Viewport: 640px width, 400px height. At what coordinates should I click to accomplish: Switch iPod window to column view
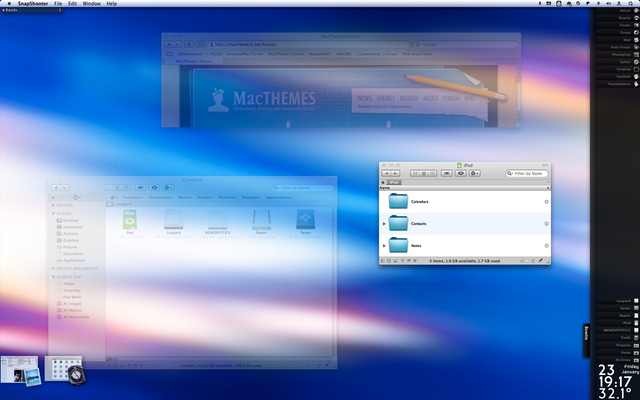tap(432, 173)
